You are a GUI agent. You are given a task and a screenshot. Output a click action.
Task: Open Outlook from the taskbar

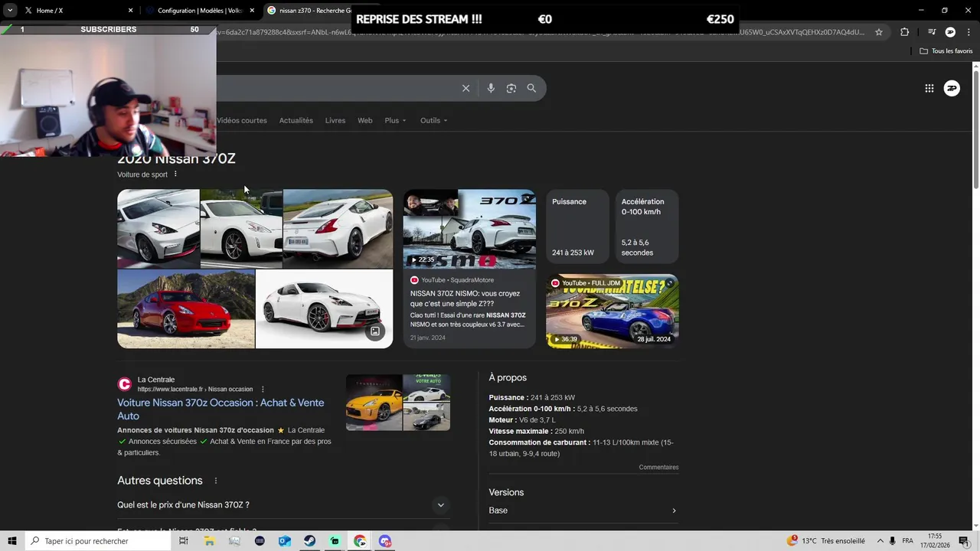coord(284,541)
